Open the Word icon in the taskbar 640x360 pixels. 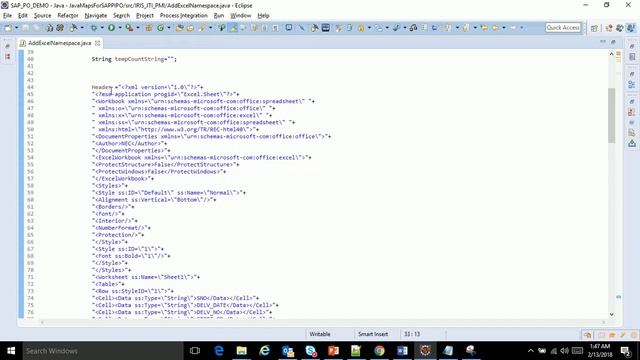(x=402, y=351)
